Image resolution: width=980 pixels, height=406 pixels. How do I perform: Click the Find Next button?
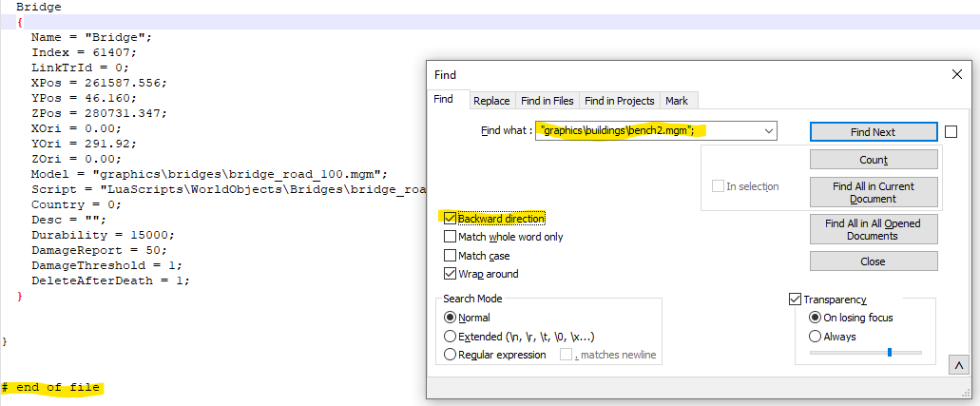coord(874,132)
